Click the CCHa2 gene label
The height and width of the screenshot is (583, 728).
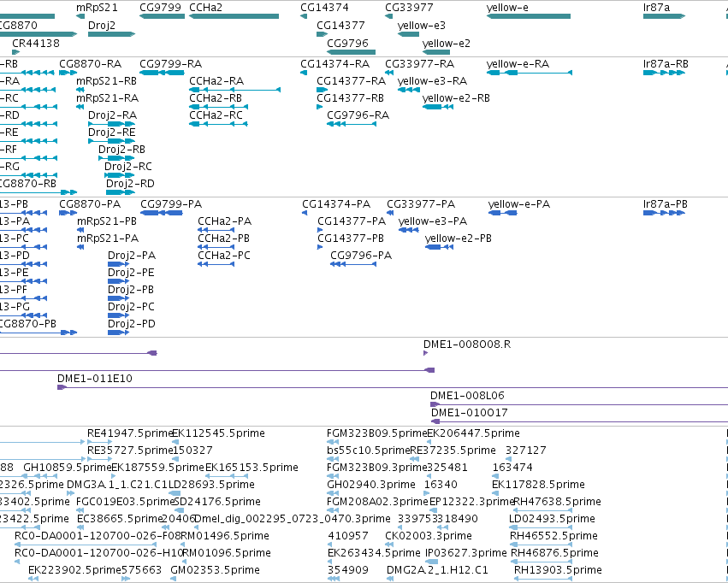(x=205, y=8)
